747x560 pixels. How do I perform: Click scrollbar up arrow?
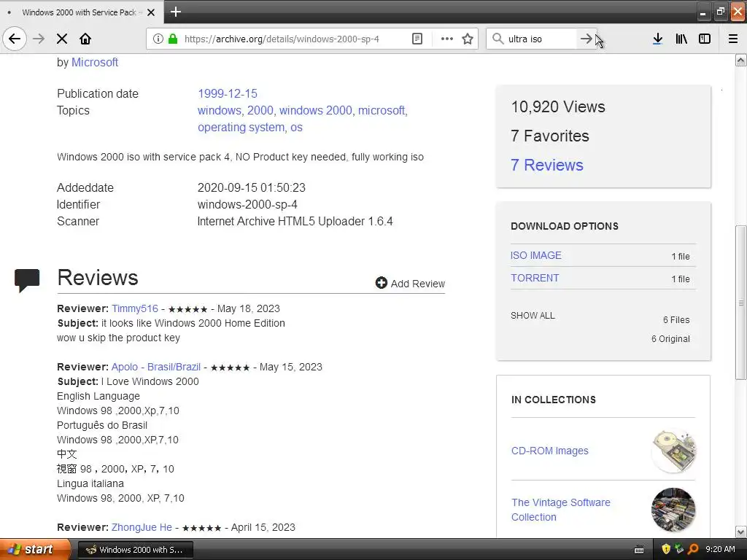click(x=741, y=61)
